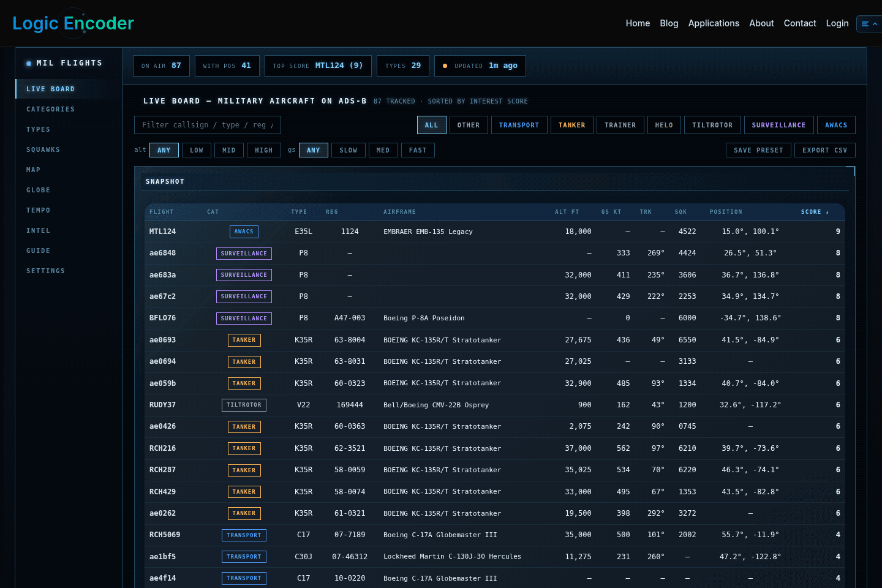Sort by the ALT FT column header

point(567,212)
